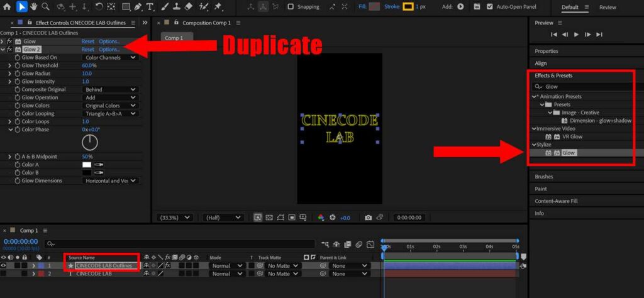Screen dimensions: 644x298
Task: Select the Selection arrow tool
Action: 22,6
